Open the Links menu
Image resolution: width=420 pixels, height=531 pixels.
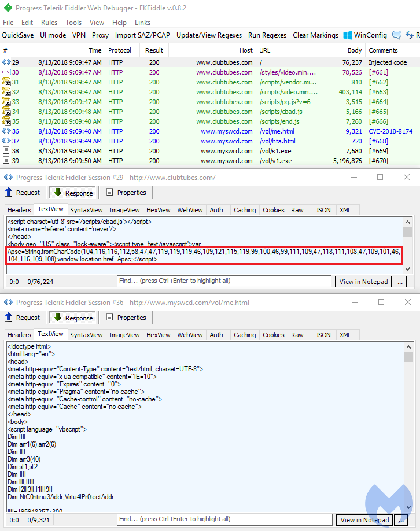(x=142, y=23)
